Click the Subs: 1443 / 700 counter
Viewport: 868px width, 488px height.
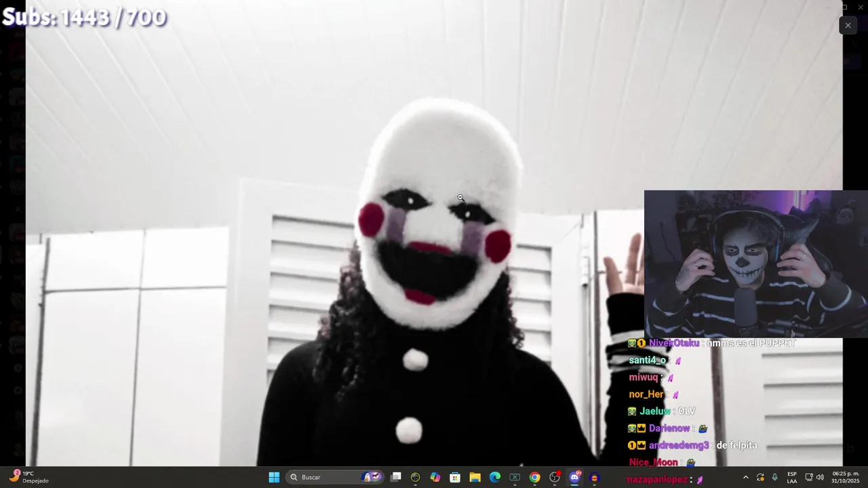[x=84, y=17]
